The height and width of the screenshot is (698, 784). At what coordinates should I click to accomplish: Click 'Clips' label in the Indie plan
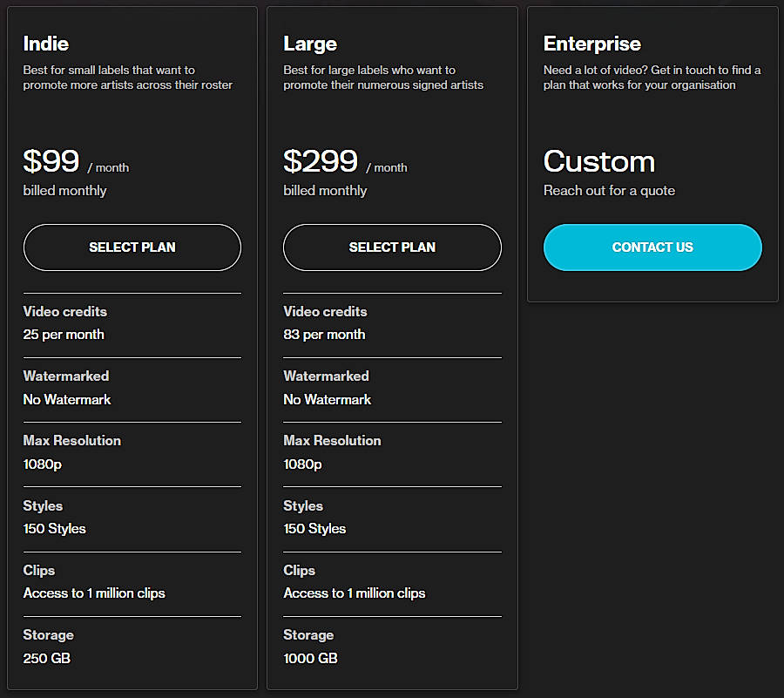39,571
